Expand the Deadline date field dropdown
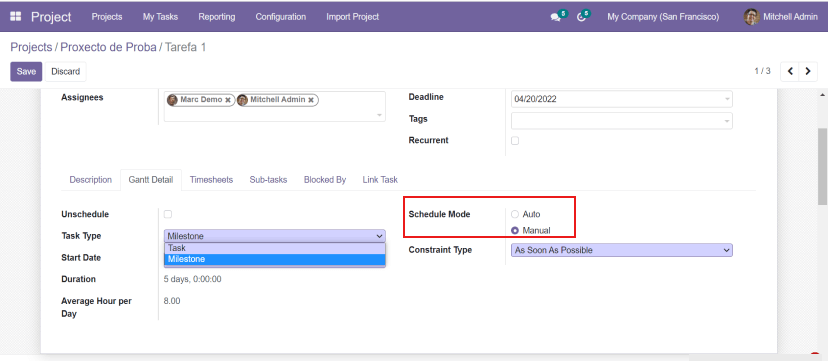The height and width of the screenshot is (361, 828). (727, 99)
